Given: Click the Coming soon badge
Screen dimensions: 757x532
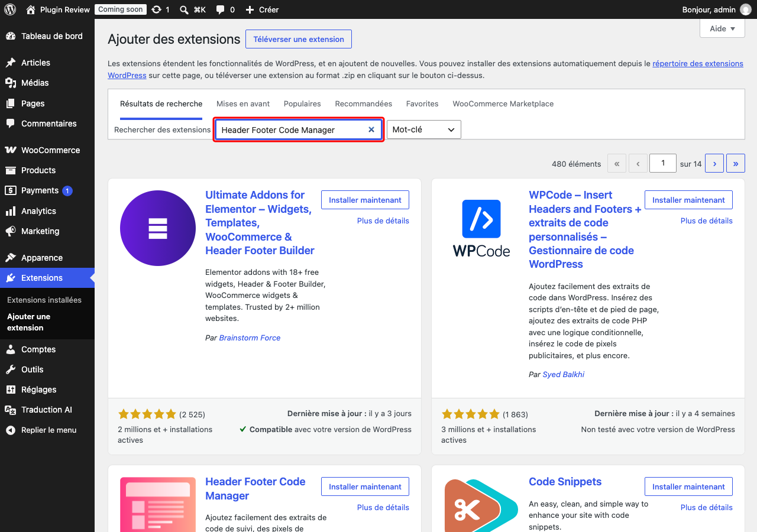Looking at the screenshot, I should pos(120,9).
